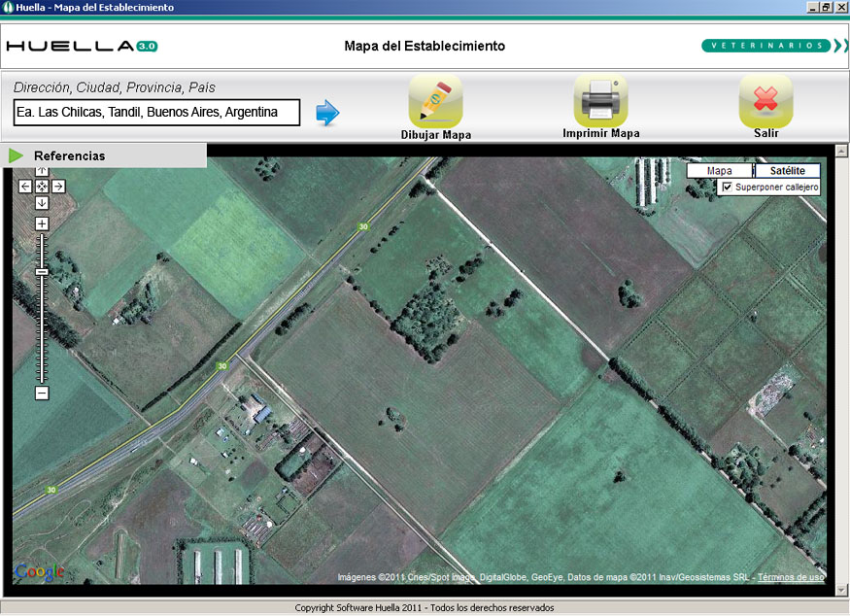Click the Imprimir Mapa label

[x=600, y=133]
